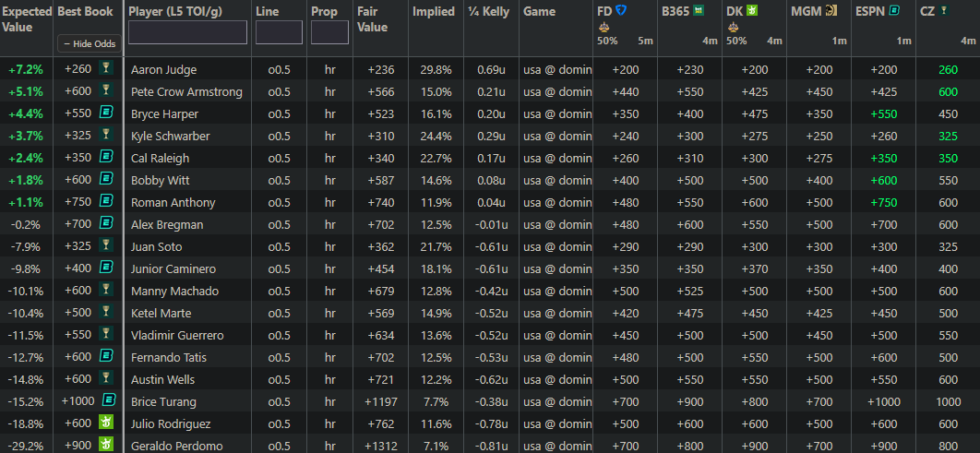
Task: Click DK +370 odds for Junior Caminero
Action: tap(754, 268)
